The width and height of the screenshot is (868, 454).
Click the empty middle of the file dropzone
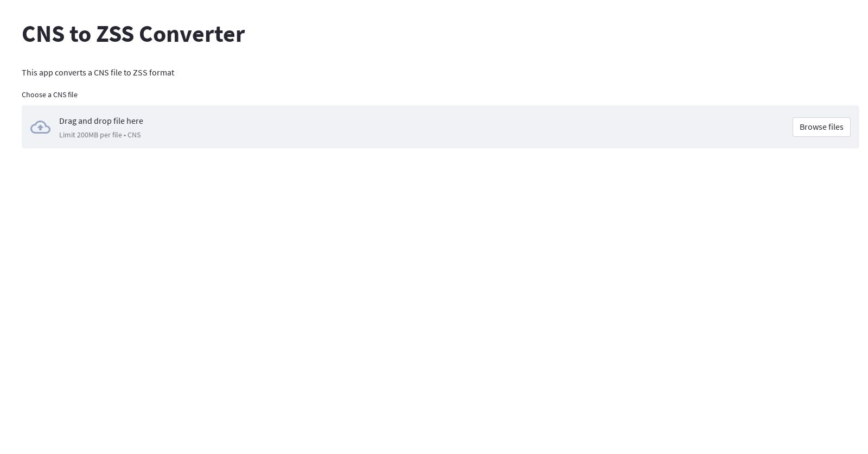[x=434, y=127]
